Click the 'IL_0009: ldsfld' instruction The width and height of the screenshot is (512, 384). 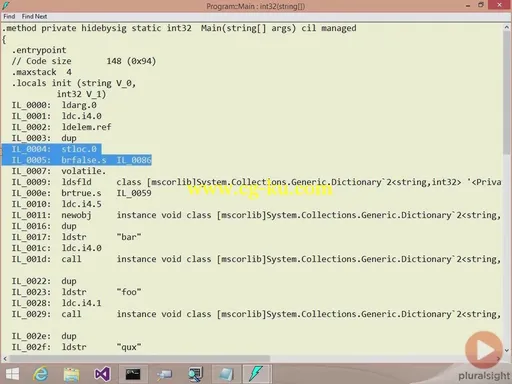tap(51, 182)
